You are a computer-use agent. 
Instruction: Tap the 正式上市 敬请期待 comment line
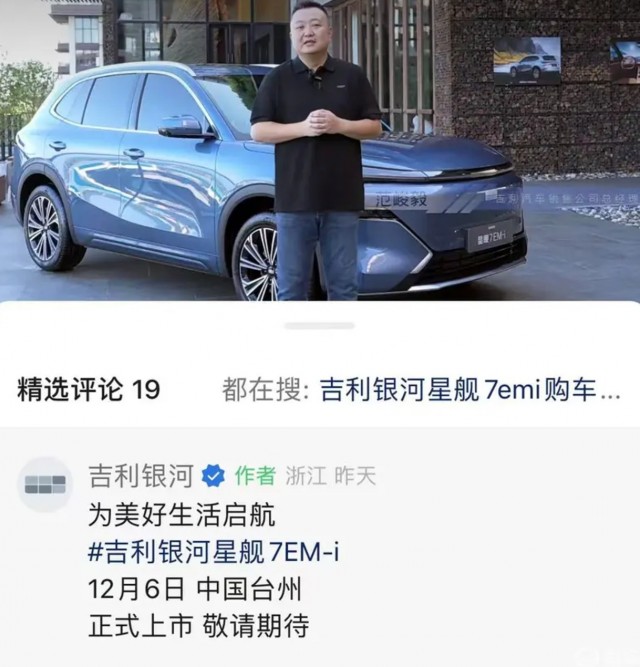tap(198, 625)
